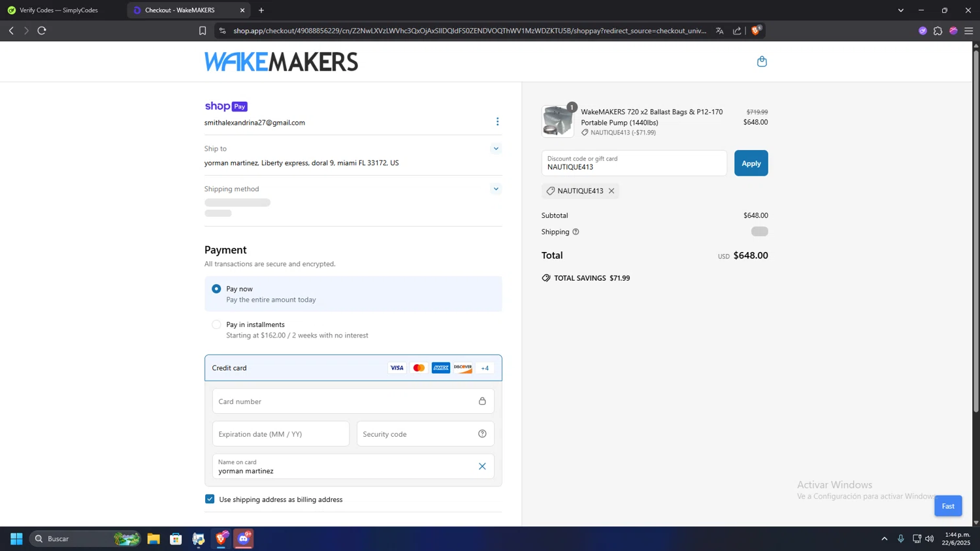980x551 pixels.
Task: Click the TOTAL SAVINGS $71.99 text
Action: point(592,278)
